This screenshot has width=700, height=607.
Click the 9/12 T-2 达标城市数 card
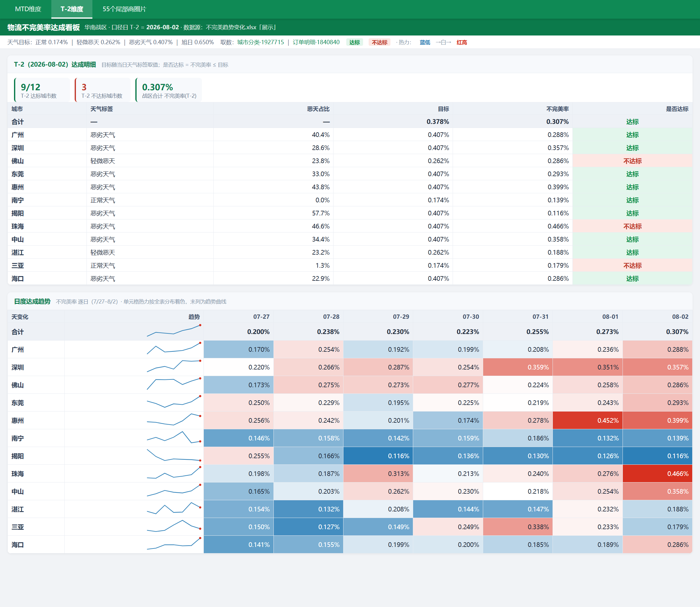42,90
